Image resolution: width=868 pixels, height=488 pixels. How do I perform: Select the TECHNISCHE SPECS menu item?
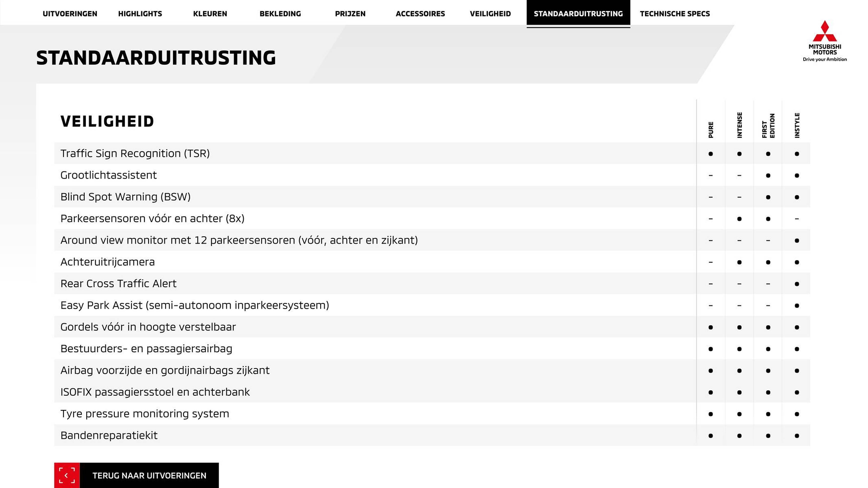674,13
